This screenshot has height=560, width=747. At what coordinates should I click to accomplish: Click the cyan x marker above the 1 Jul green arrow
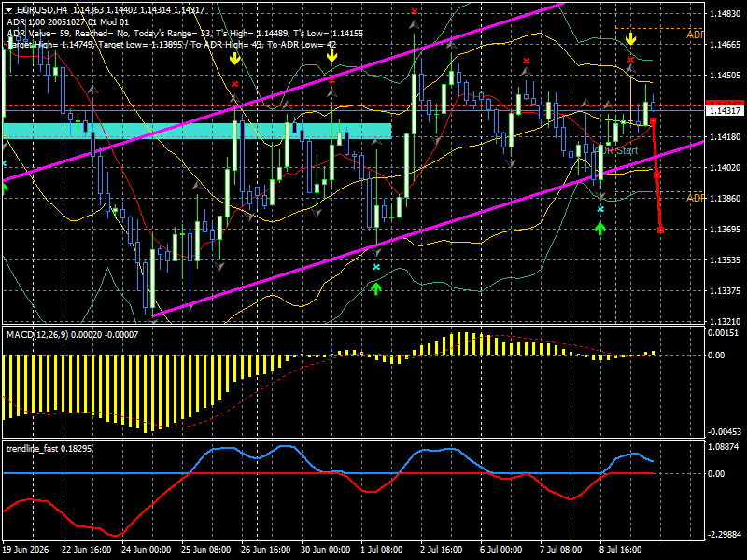tap(376, 267)
